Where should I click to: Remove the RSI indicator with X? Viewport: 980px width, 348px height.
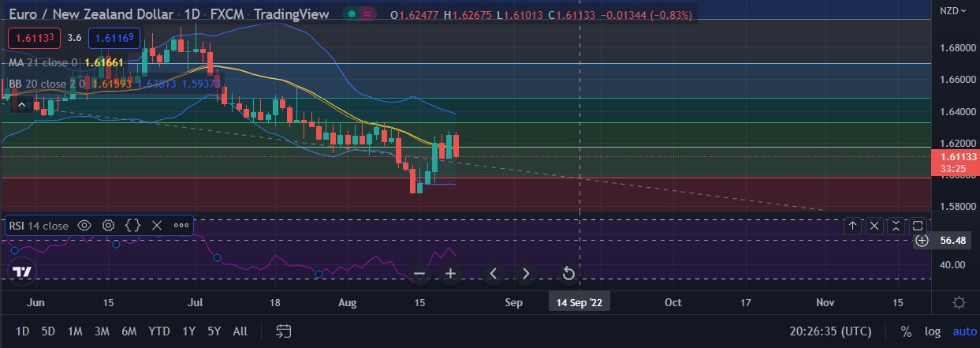[156, 226]
